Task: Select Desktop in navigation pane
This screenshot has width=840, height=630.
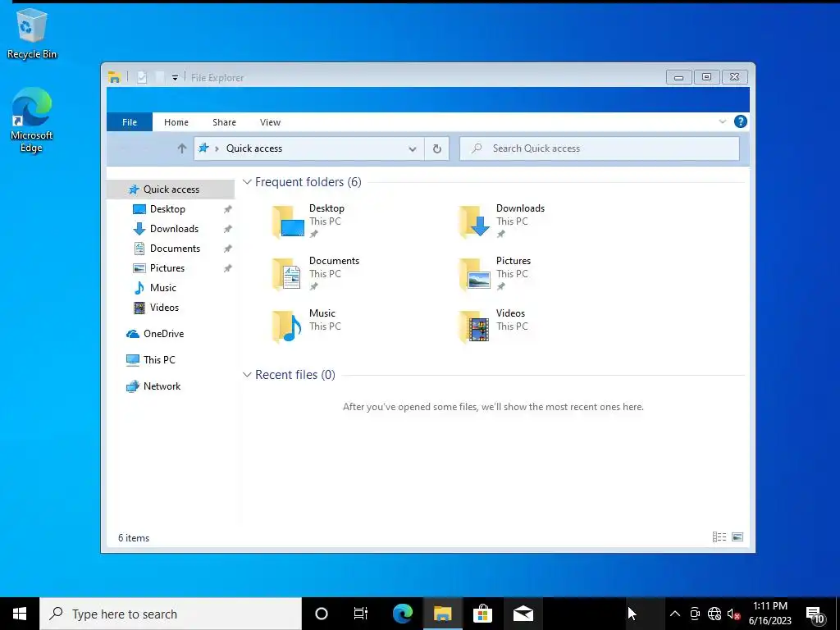Action: click(x=167, y=209)
